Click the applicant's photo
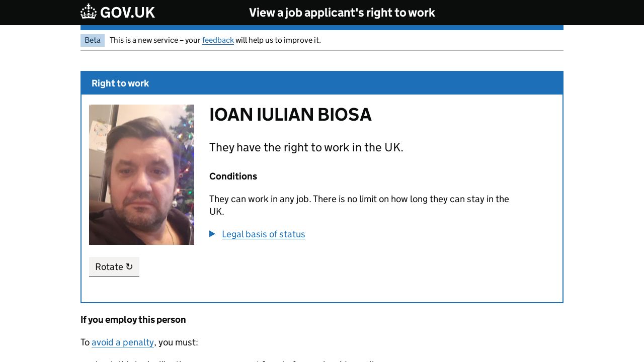644x362 pixels. 141,174
